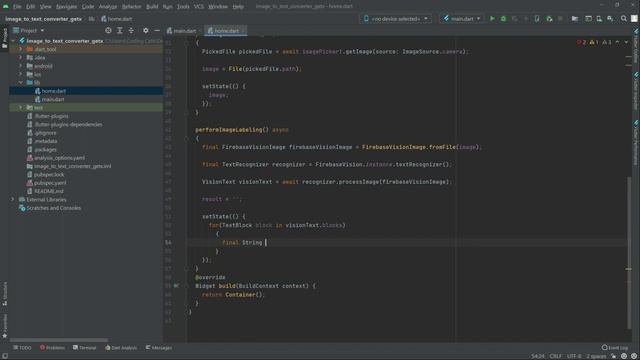Open the Navigate menu
The image size is (640, 360).
(67, 7)
